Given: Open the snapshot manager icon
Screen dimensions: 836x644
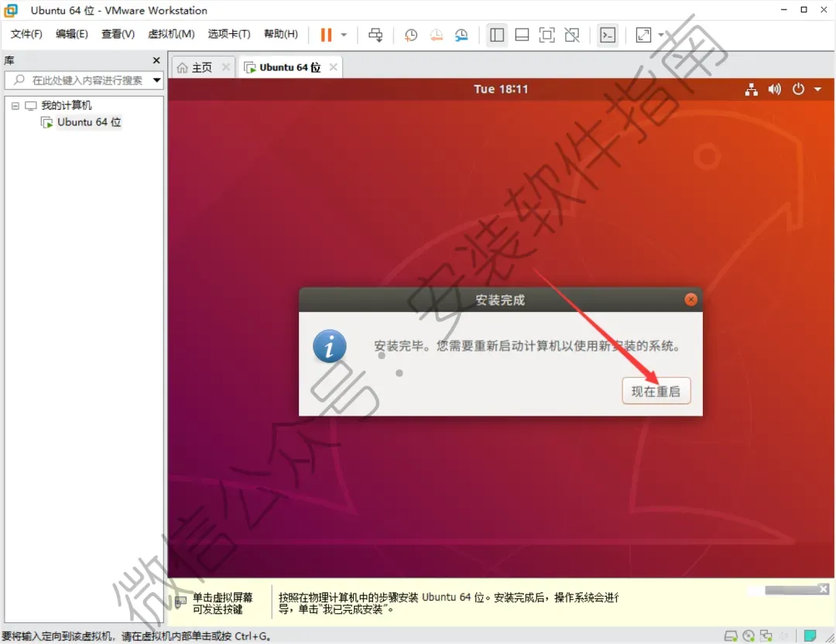Looking at the screenshot, I should [x=461, y=35].
